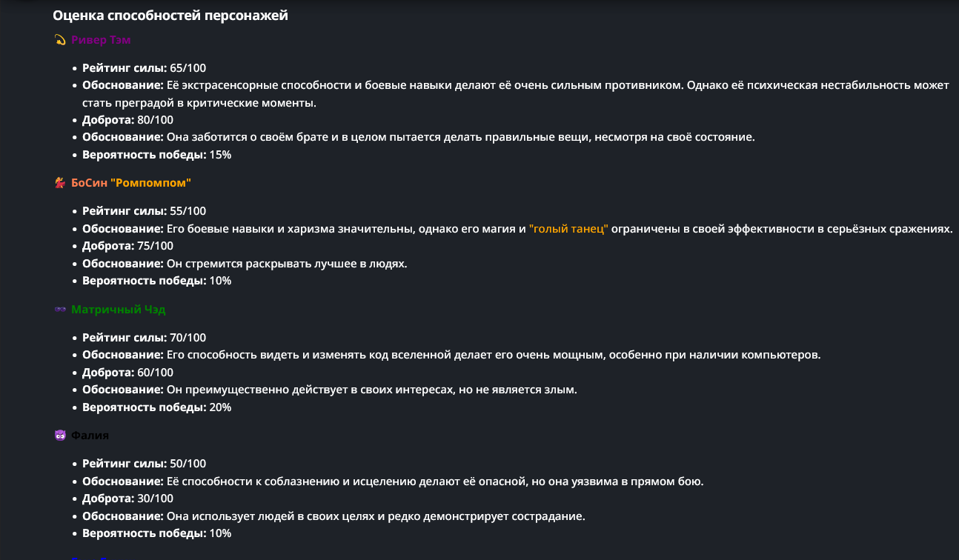Click the Доброта 75/100 line
Viewport: 959px width, 560px height.
pyautogui.click(x=127, y=246)
